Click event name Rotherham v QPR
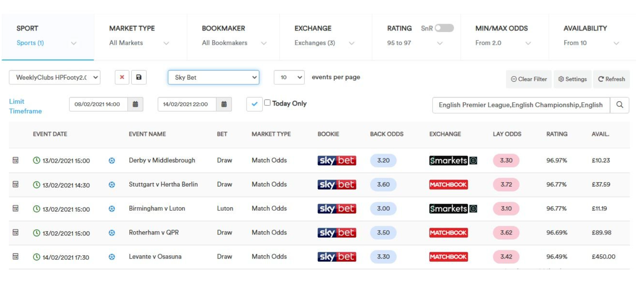 pyautogui.click(x=154, y=232)
